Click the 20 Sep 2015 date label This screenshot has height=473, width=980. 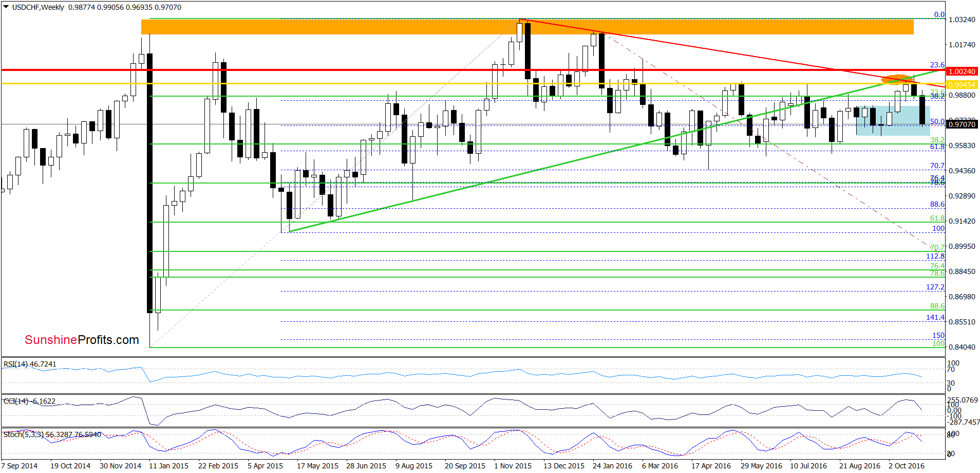(x=465, y=466)
